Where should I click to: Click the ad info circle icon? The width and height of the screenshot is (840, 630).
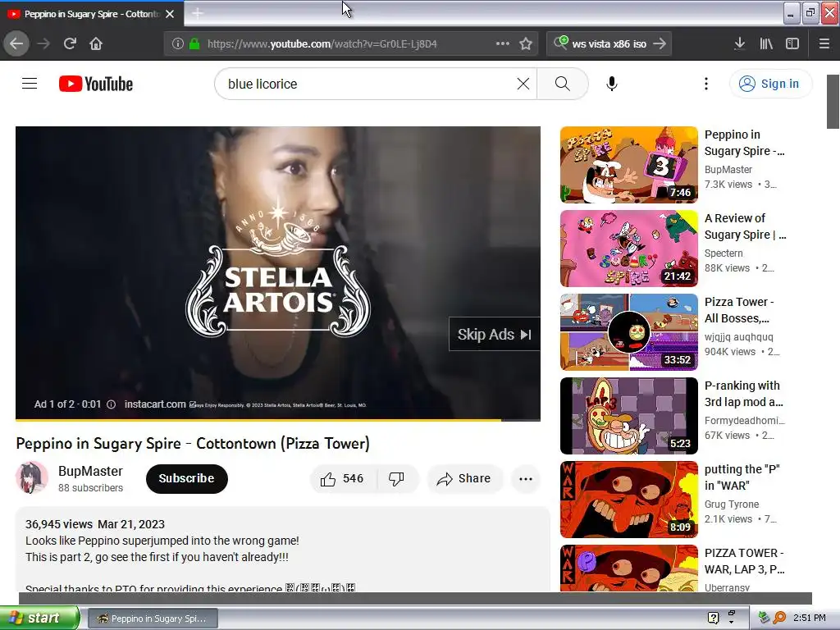111,404
